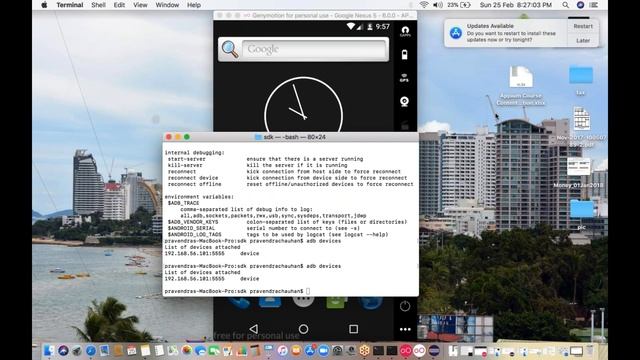Click the battery status in menu bar
The height and width of the screenshot is (360, 640).
pyautogui.click(x=459, y=5)
